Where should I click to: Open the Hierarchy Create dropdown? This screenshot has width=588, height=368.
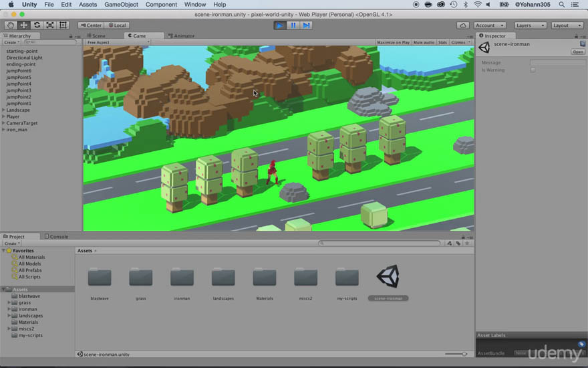click(x=11, y=42)
